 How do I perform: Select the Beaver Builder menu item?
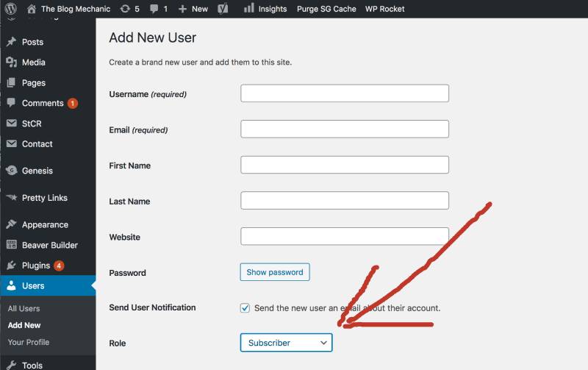(49, 245)
